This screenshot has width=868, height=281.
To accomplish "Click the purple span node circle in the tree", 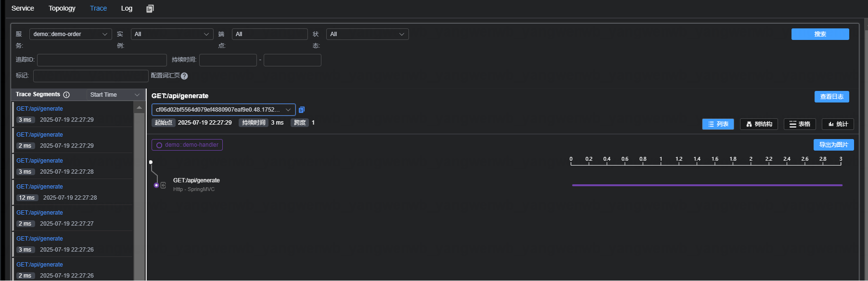I will point(156,185).
